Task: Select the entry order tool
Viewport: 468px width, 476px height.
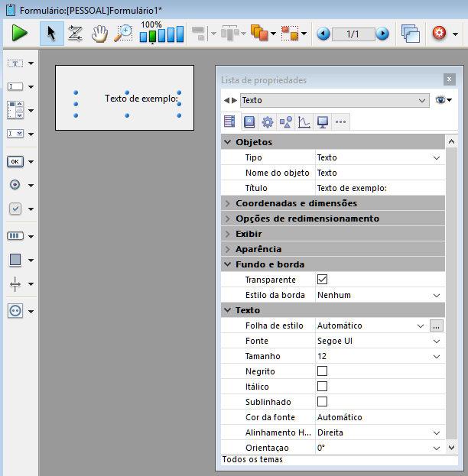Action: [x=76, y=34]
